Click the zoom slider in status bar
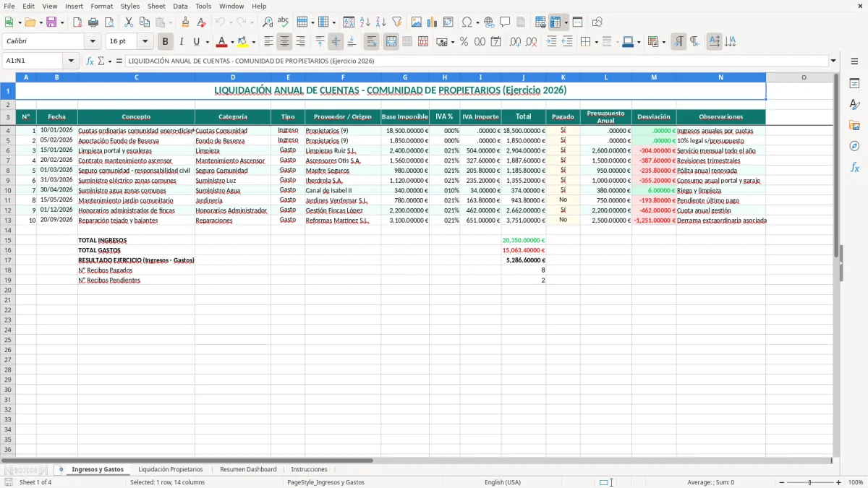Image resolution: width=868 pixels, height=488 pixels. 809,482
